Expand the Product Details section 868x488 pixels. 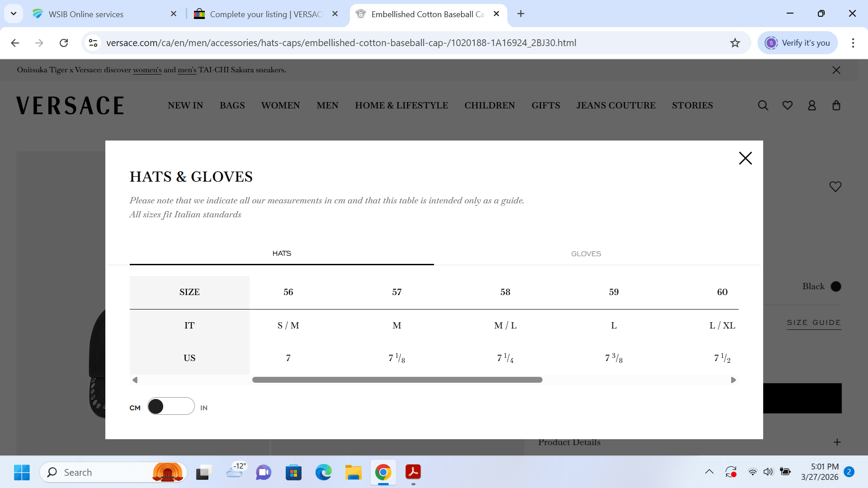837,442
